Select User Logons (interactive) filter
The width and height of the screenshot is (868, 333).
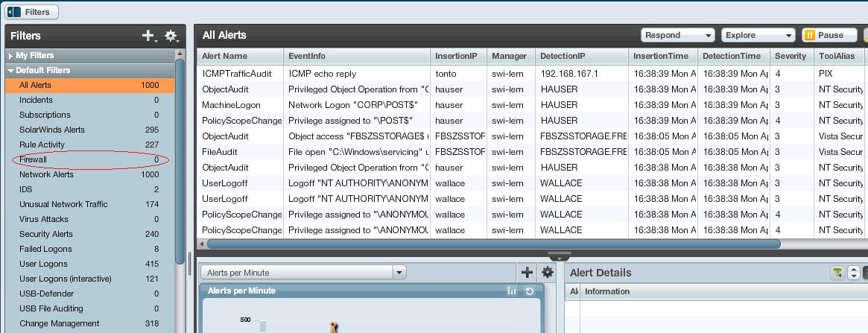89,279
